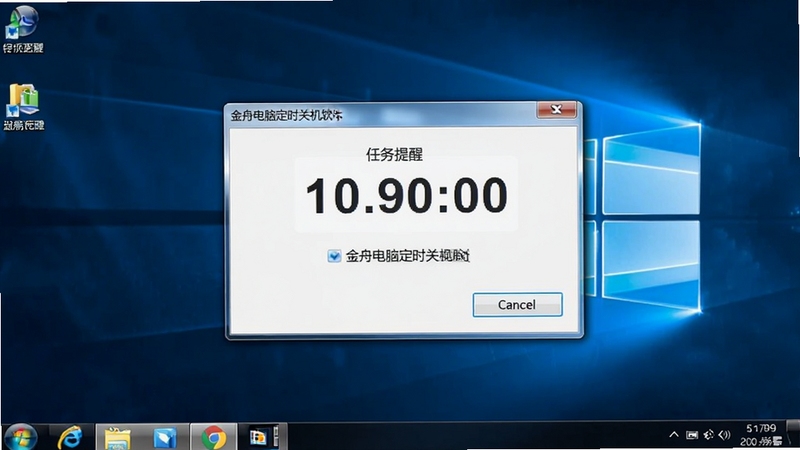Open the Windows Start orb
Viewport: 800px width, 450px height.
click(x=20, y=438)
